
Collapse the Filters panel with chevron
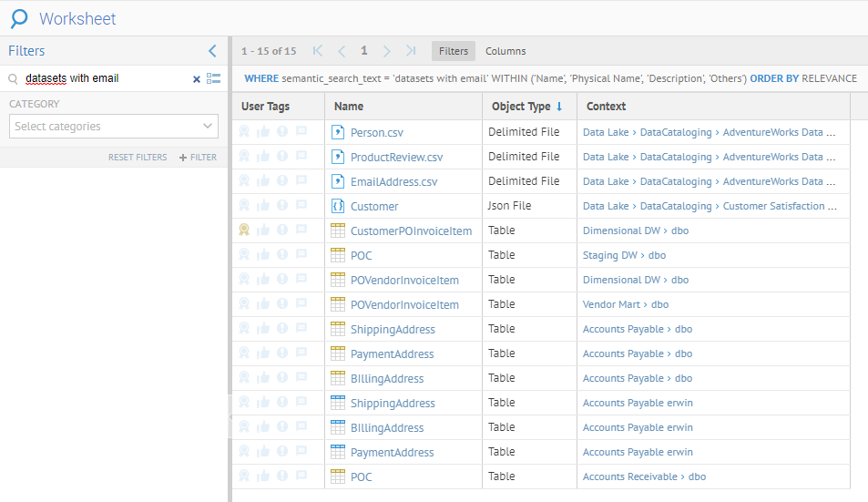coord(212,51)
